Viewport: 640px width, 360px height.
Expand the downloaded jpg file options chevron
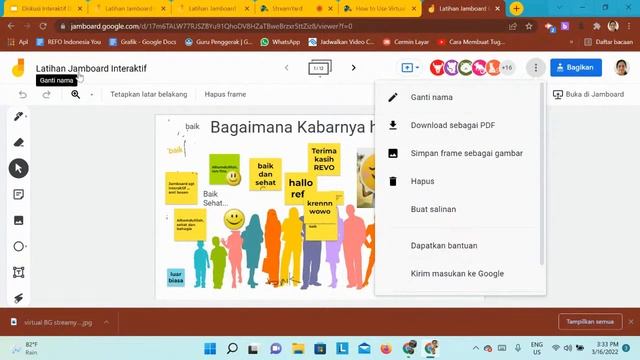click(x=107, y=322)
